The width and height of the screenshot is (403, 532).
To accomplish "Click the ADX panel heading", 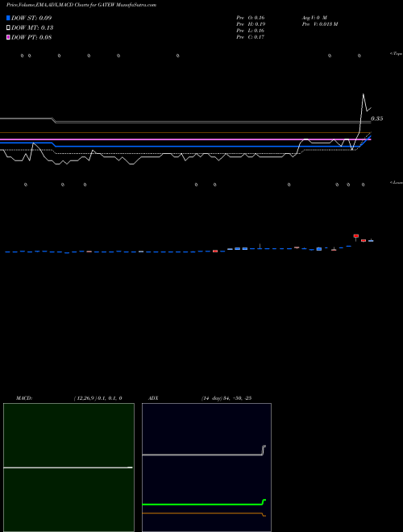I will (153, 398).
